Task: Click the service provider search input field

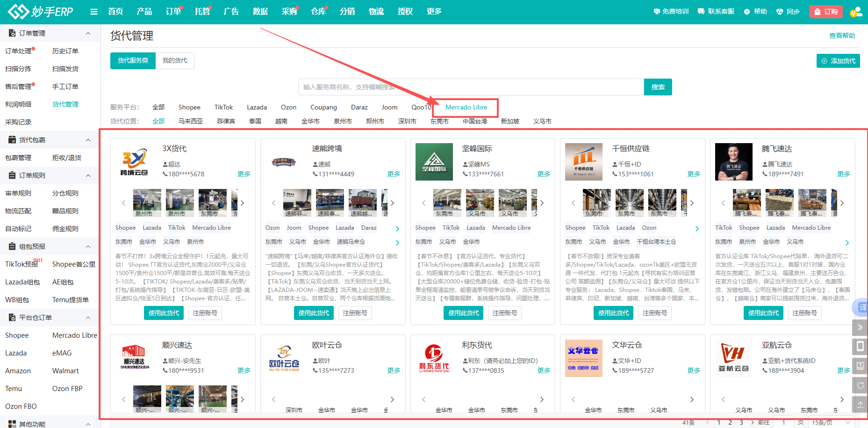Action: click(x=467, y=87)
